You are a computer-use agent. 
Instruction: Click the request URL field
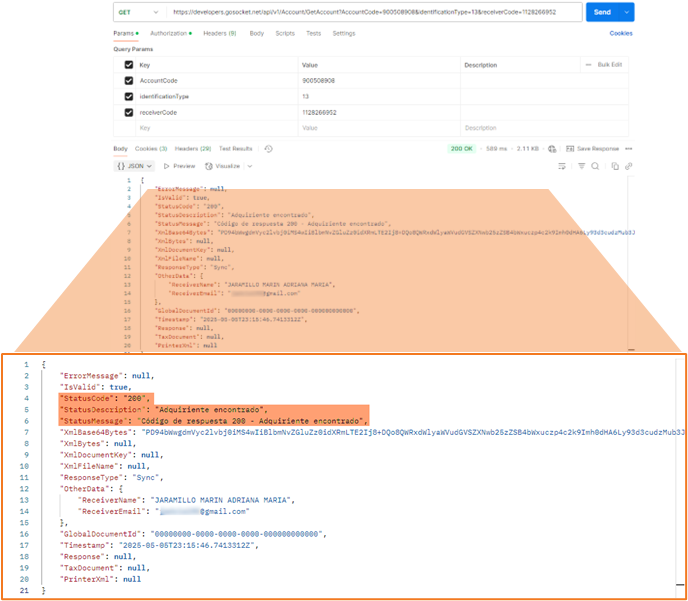coord(374,12)
